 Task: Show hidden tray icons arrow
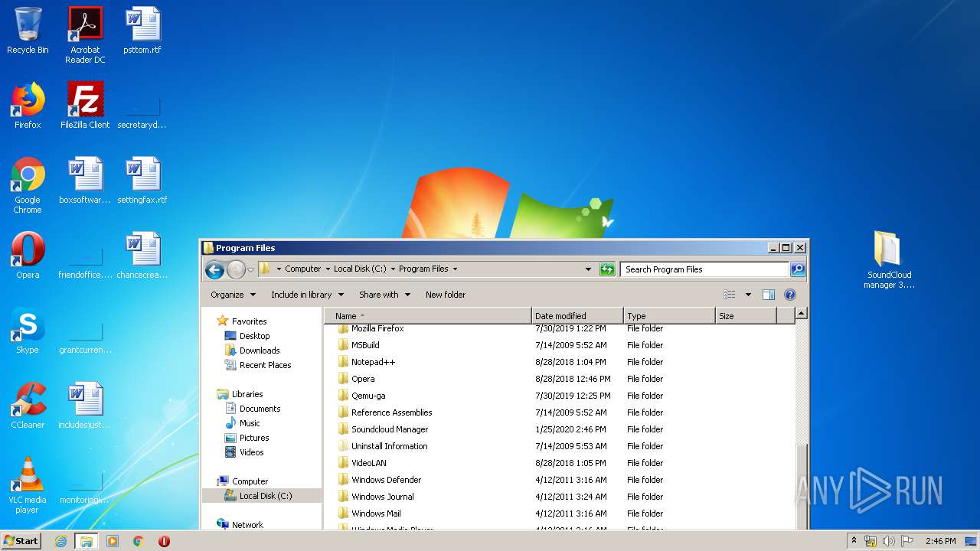point(854,541)
